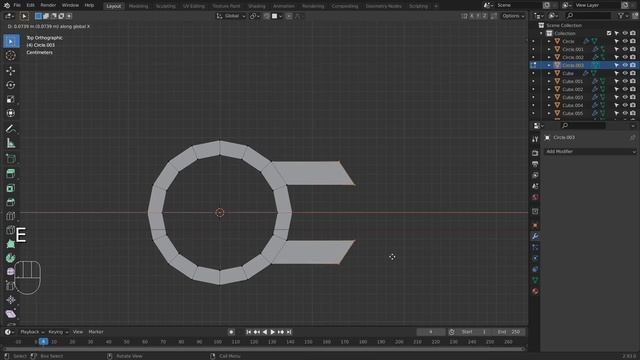Image resolution: width=640 pixels, height=360 pixels.
Task: Hide Circle object in viewport
Action: tap(624, 41)
